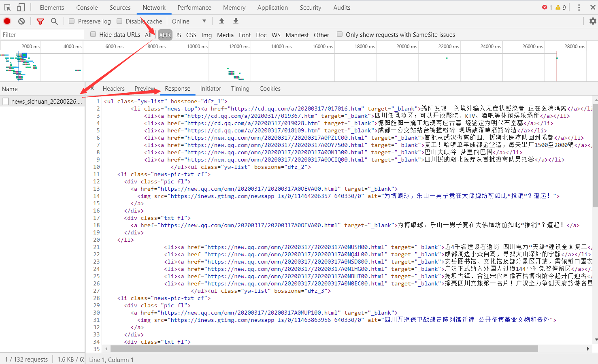598x364 pixels.
Task: Select the JS filter type
Action: pyautogui.click(x=178, y=35)
